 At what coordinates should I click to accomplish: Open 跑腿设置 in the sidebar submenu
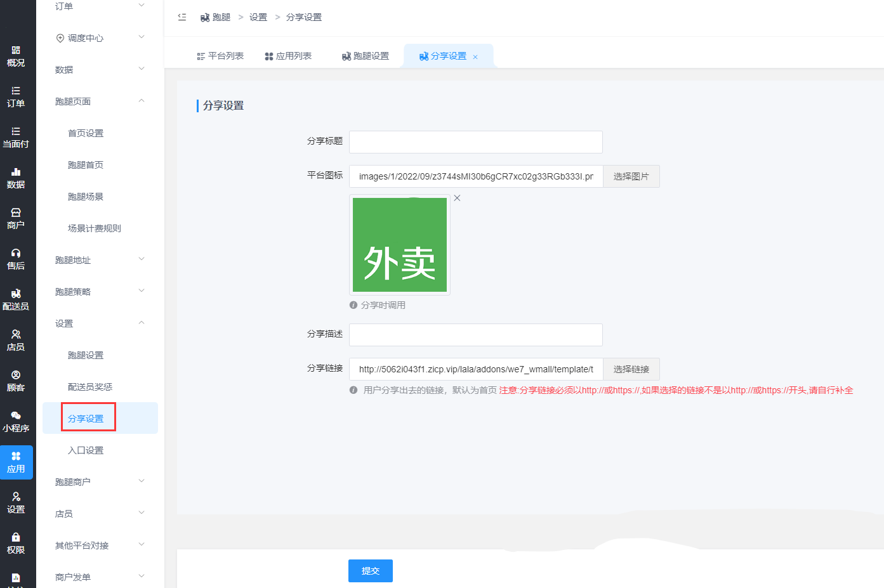click(x=86, y=355)
